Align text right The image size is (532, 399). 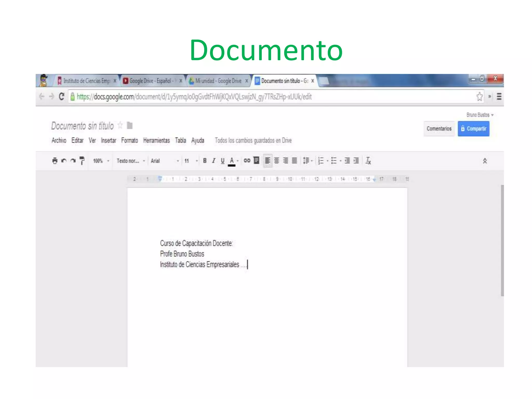tap(285, 161)
